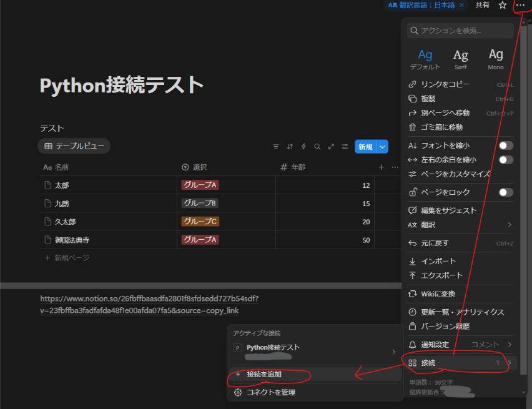Add a new column with plus icon

tap(382, 167)
